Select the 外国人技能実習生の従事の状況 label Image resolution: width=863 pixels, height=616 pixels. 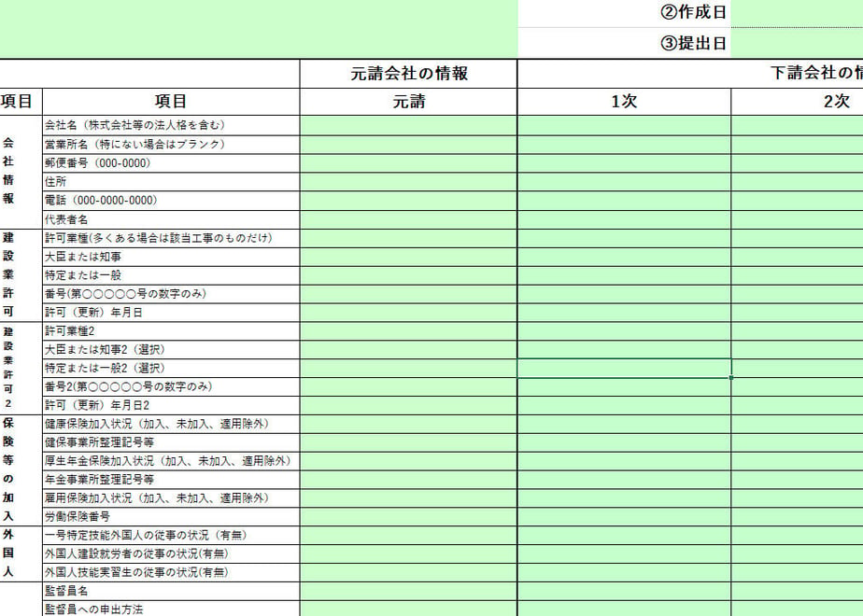(137, 572)
